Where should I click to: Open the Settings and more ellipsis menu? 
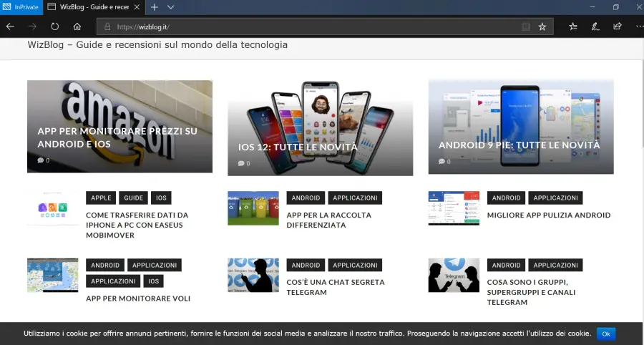639,26
